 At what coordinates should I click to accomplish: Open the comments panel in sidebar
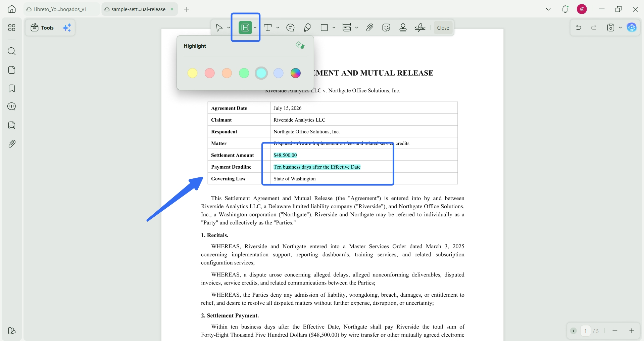[x=12, y=106]
